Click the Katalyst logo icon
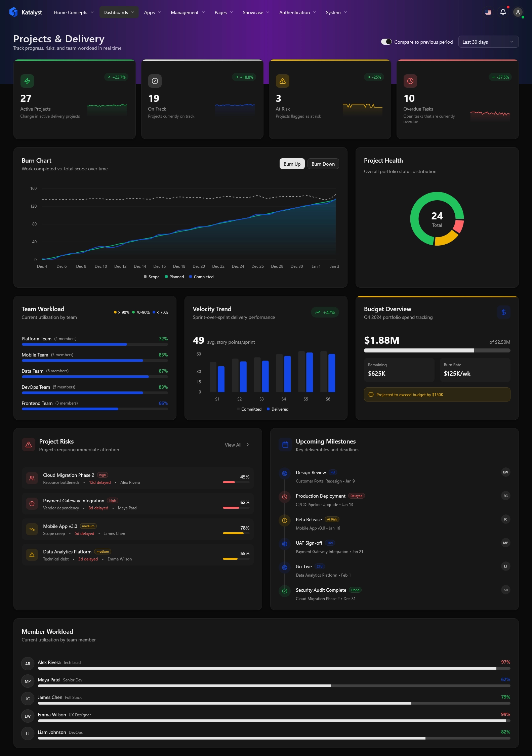The width and height of the screenshot is (532, 756). coord(13,12)
